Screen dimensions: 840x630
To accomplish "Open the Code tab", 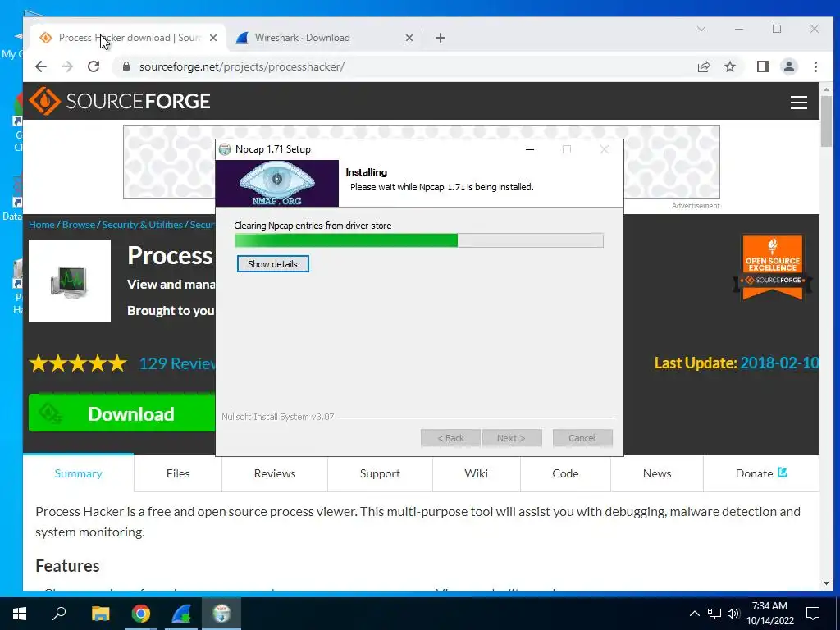I will point(565,473).
